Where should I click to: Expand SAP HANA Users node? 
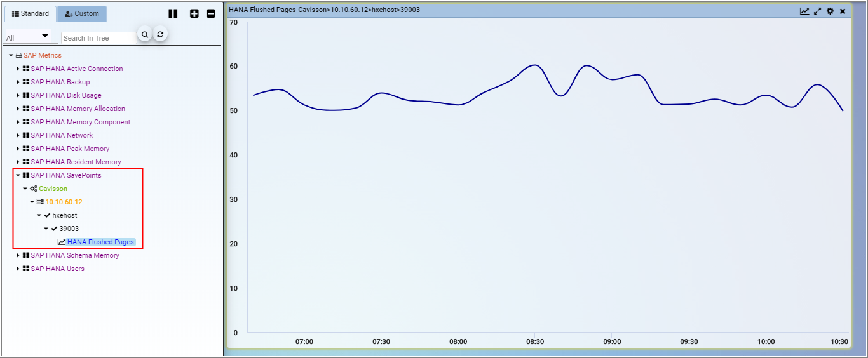click(x=18, y=268)
